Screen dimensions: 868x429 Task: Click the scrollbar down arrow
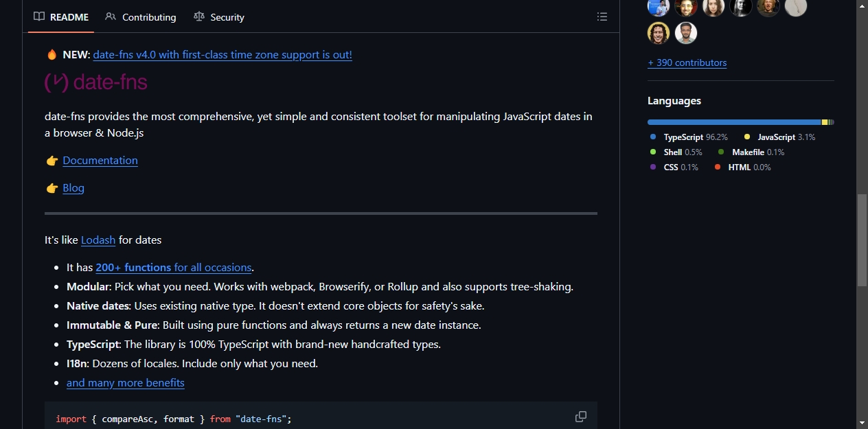(862, 423)
